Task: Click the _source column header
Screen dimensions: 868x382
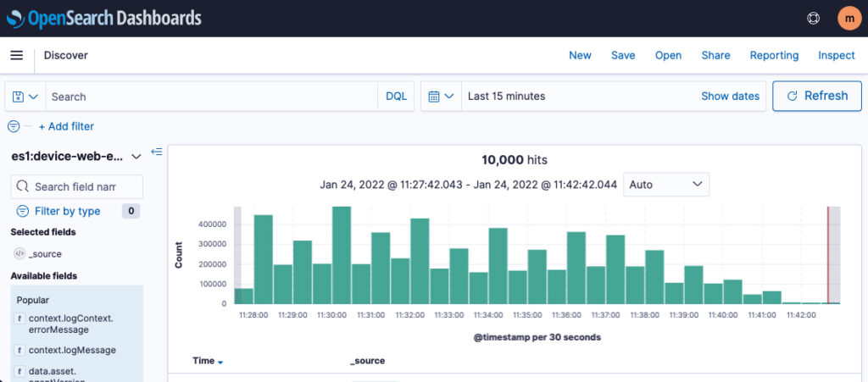Action: pos(367,361)
